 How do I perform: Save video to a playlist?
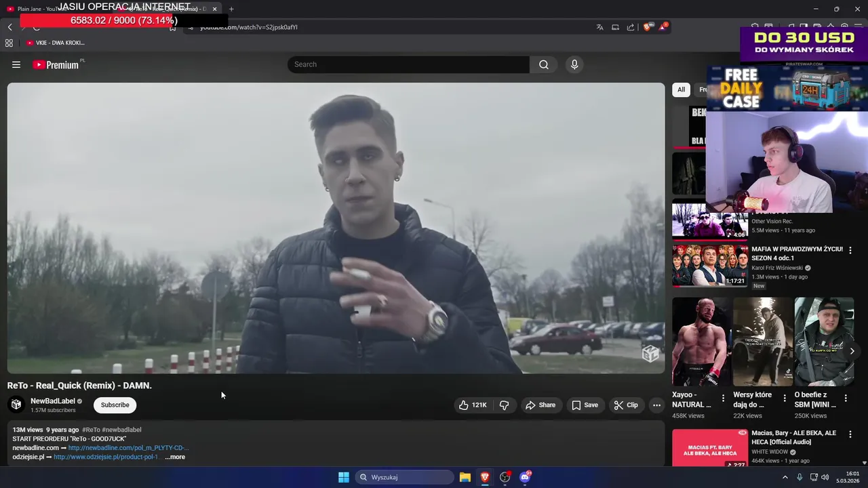(x=585, y=405)
